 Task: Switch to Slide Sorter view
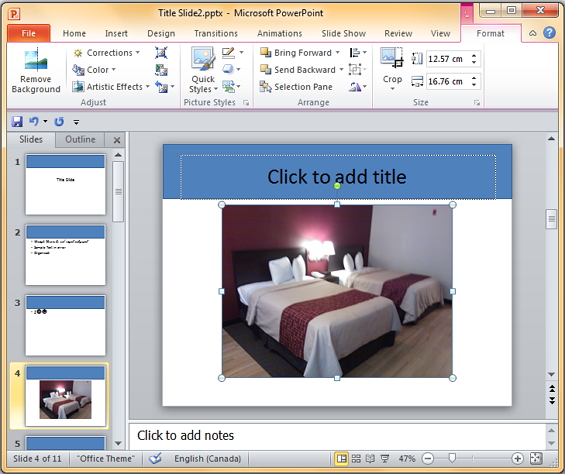pos(356,459)
